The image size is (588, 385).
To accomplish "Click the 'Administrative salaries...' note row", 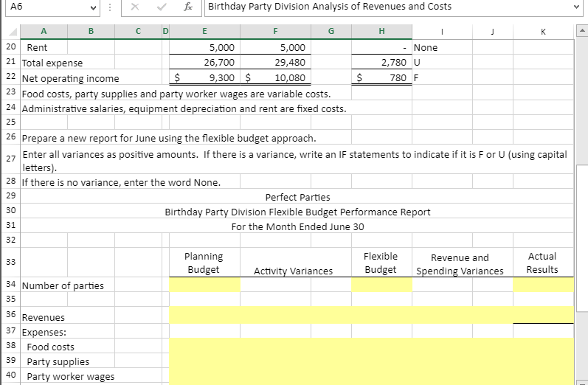I will click(184, 108).
